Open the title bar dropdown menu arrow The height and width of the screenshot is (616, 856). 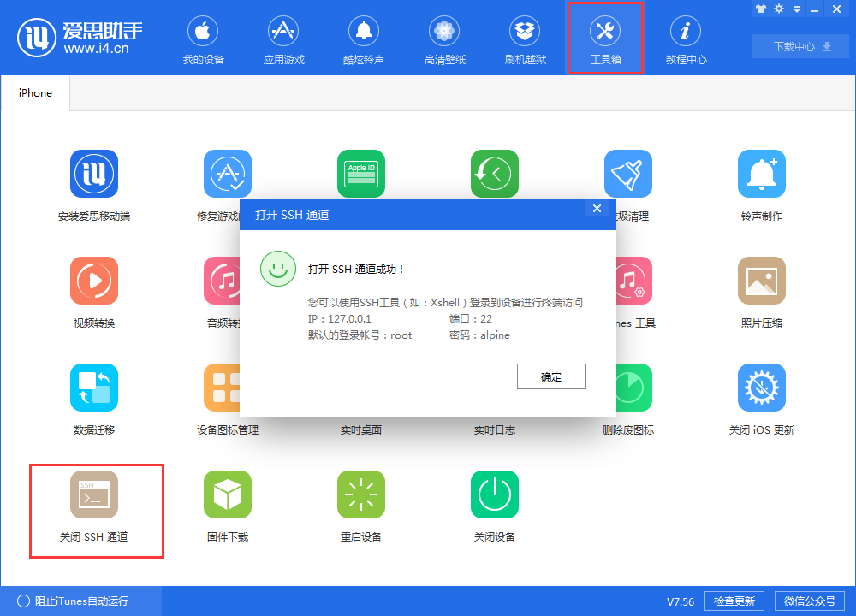[x=797, y=9]
